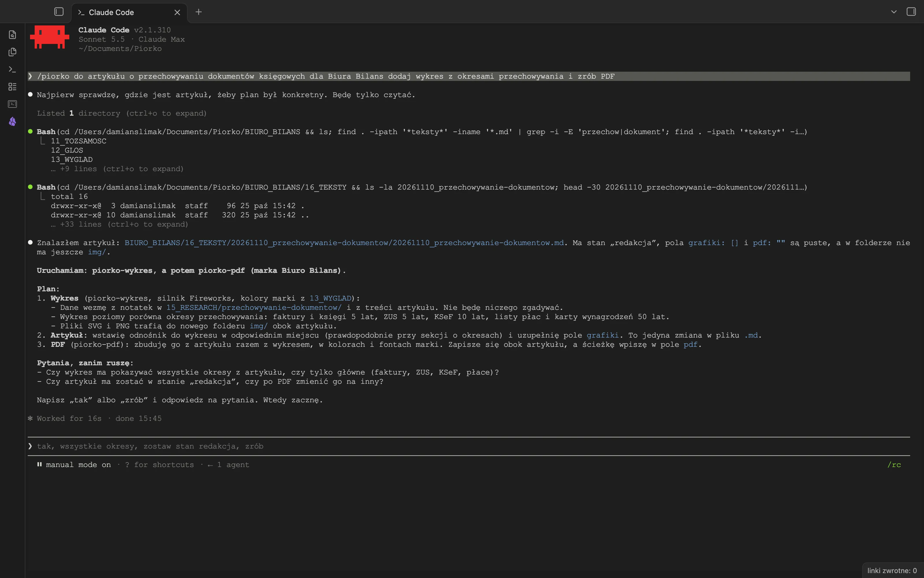924x578 pixels.
Task: Expand the tab list chevron
Action: 894,12
